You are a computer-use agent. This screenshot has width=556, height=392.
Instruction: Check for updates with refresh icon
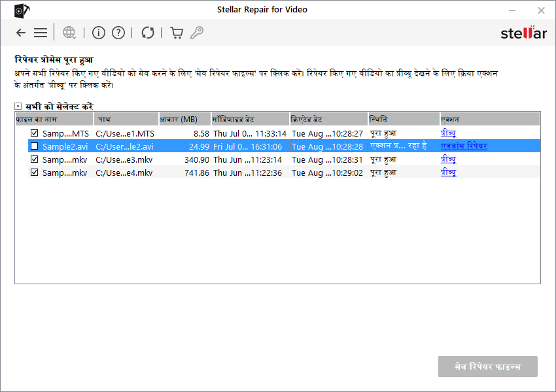pos(148,33)
